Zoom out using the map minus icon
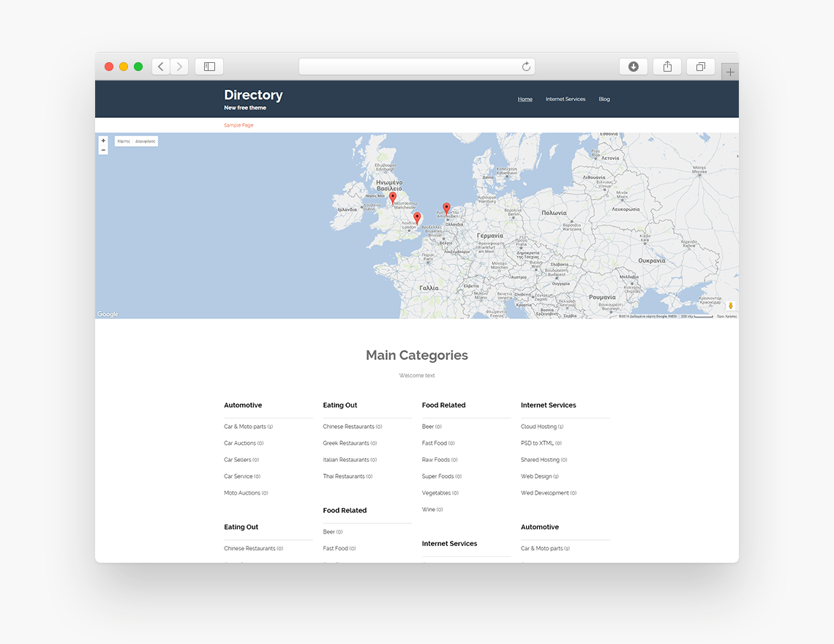 (x=103, y=149)
